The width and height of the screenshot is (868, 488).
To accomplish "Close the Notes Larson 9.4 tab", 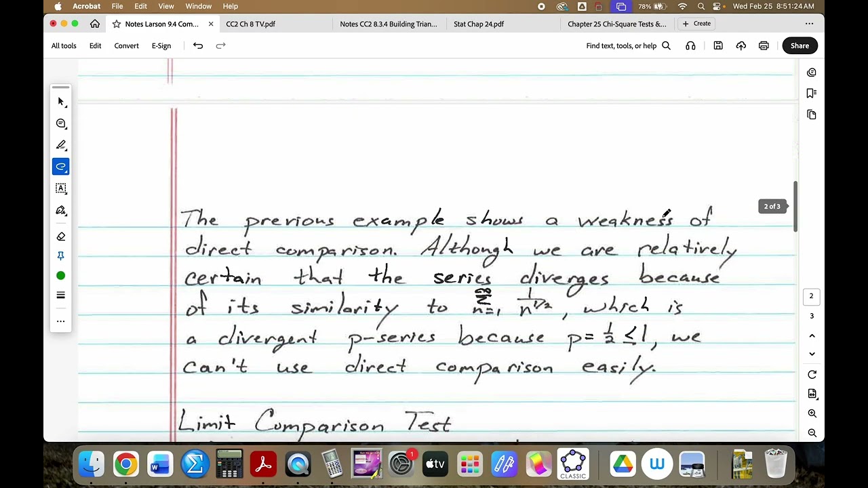I will coord(211,24).
